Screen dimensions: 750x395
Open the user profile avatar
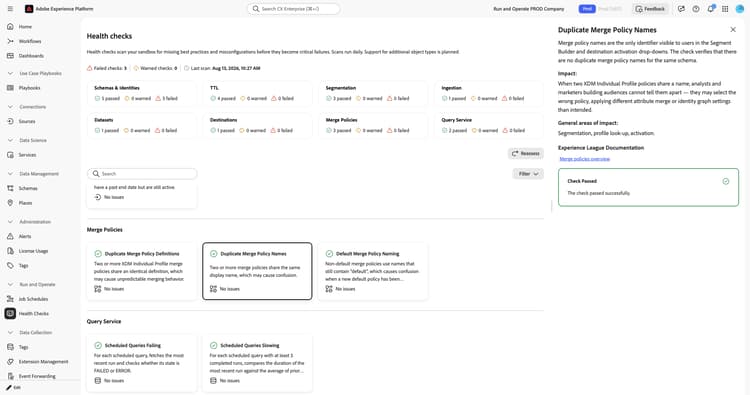click(x=740, y=9)
